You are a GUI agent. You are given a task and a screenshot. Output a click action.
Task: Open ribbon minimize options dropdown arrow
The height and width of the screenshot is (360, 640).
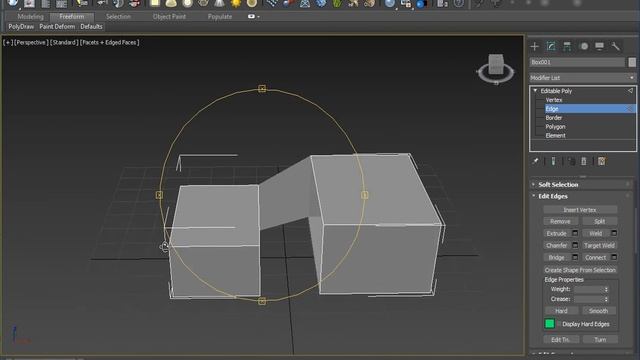pos(258,17)
